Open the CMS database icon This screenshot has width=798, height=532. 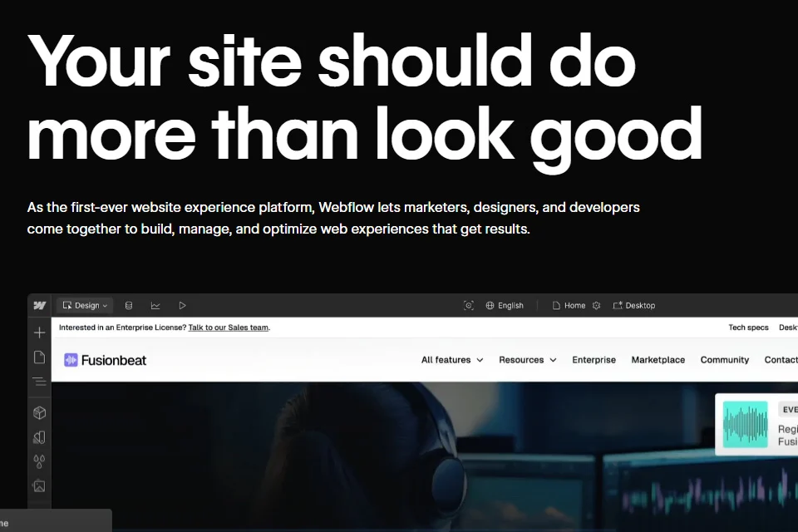[129, 305]
